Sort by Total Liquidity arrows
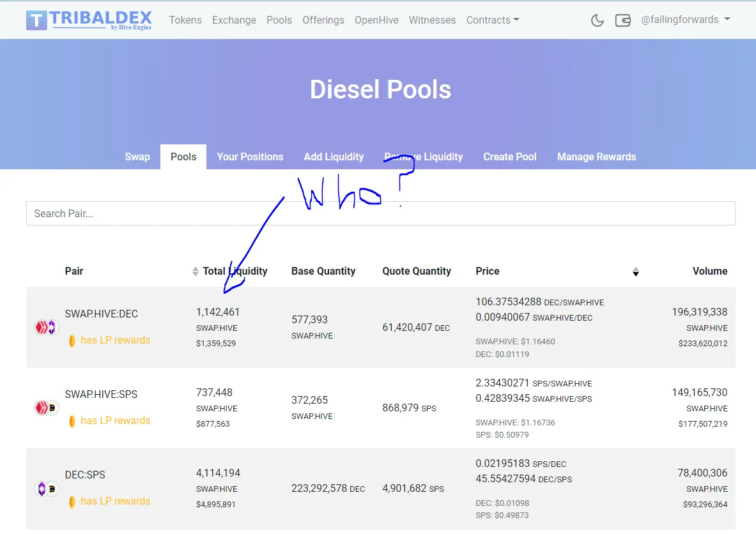The image size is (756, 534). 196,271
